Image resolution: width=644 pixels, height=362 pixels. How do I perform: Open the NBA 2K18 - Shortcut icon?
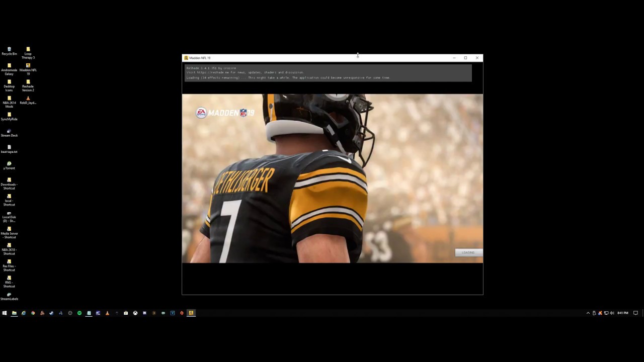pyautogui.click(x=9, y=249)
